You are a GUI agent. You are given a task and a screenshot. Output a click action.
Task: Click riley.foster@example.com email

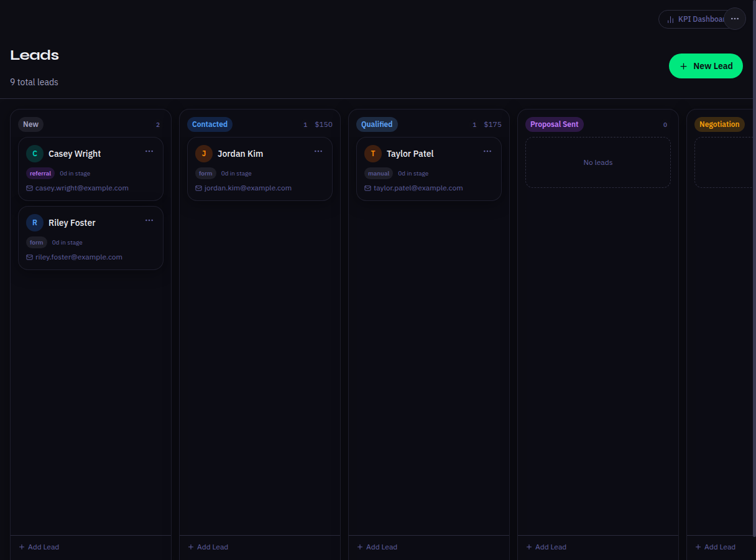79,257
